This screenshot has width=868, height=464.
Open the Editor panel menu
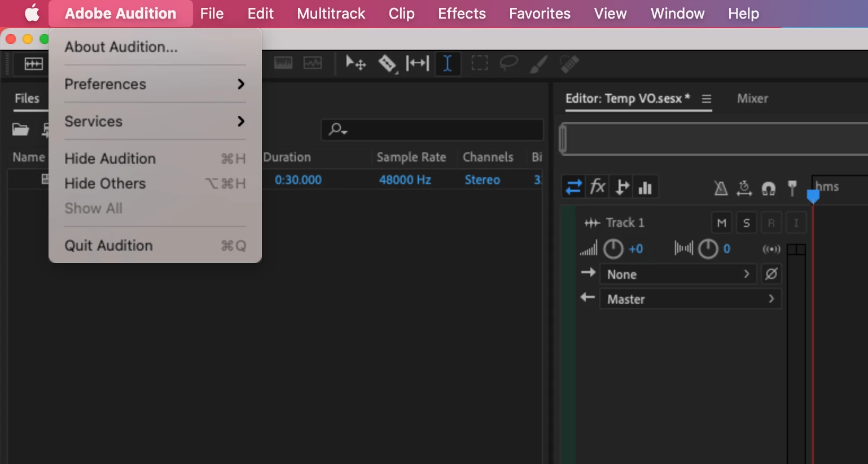pyautogui.click(x=706, y=99)
